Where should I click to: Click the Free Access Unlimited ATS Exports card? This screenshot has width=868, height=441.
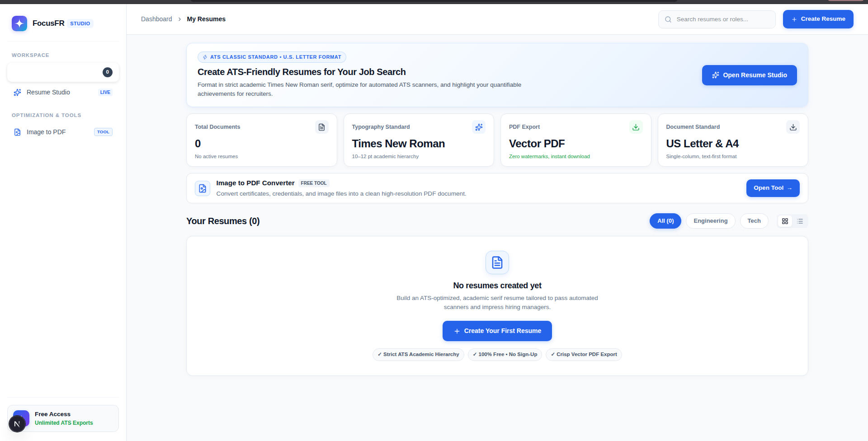point(63,418)
